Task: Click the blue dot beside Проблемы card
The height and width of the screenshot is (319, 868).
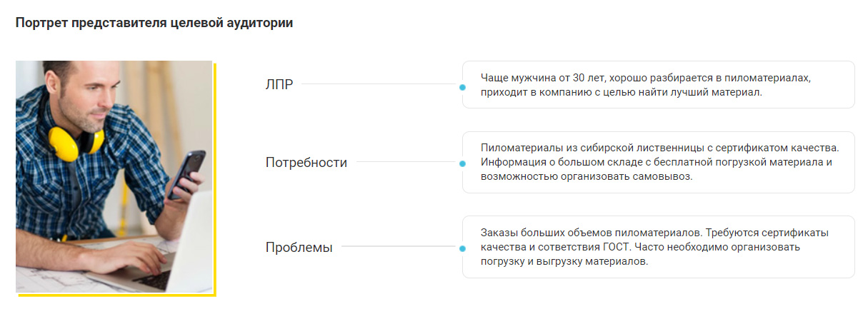Action: pos(463,248)
